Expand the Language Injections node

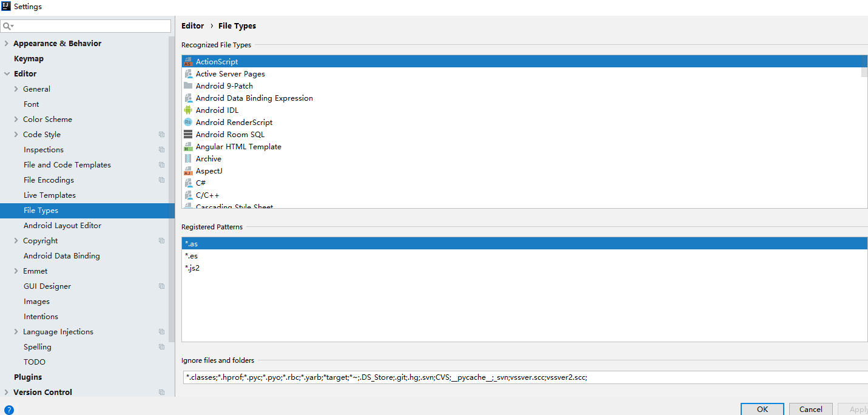click(16, 331)
